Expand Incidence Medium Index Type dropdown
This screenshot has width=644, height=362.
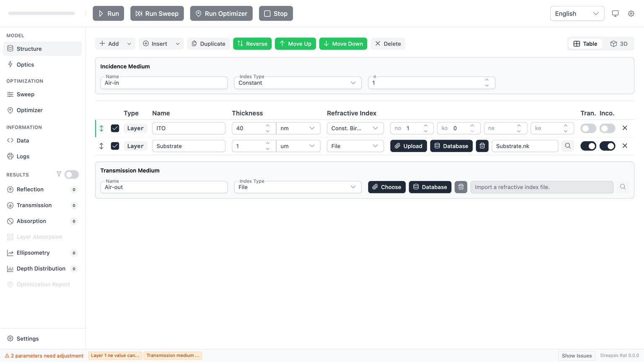coord(297,83)
